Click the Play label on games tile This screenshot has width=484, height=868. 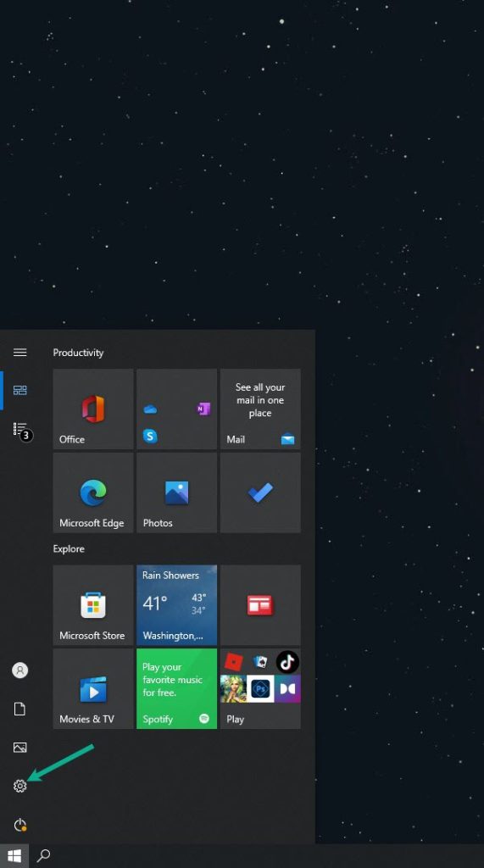pyautogui.click(x=236, y=719)
